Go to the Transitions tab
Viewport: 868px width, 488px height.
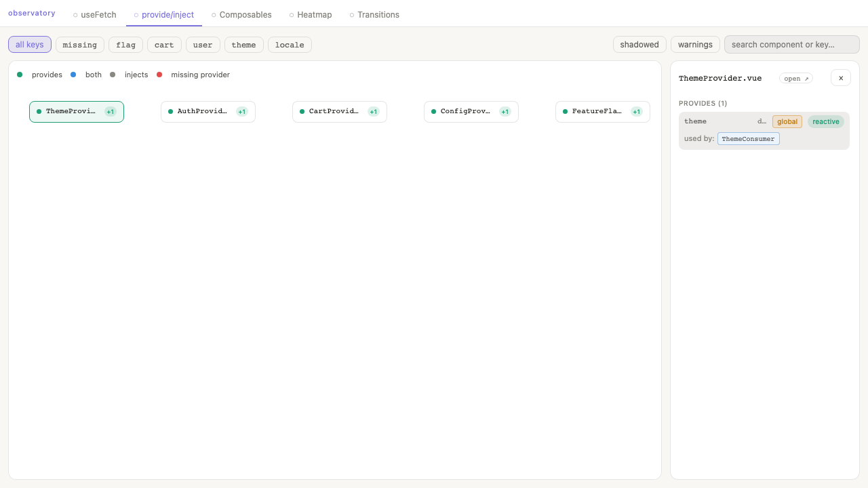click(374, 14)
